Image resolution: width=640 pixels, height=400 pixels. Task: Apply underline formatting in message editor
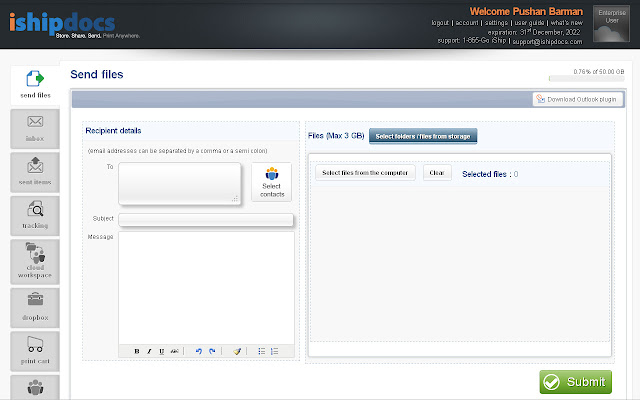(x=162, y=351)
